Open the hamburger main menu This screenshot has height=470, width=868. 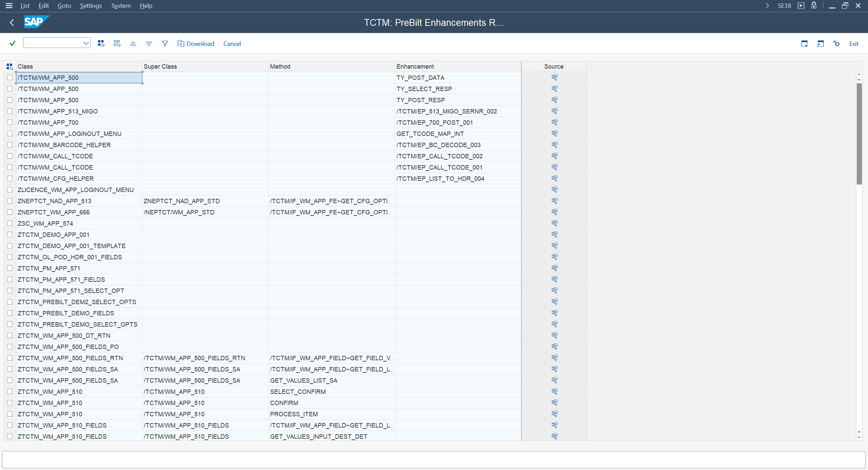[9, 5]
